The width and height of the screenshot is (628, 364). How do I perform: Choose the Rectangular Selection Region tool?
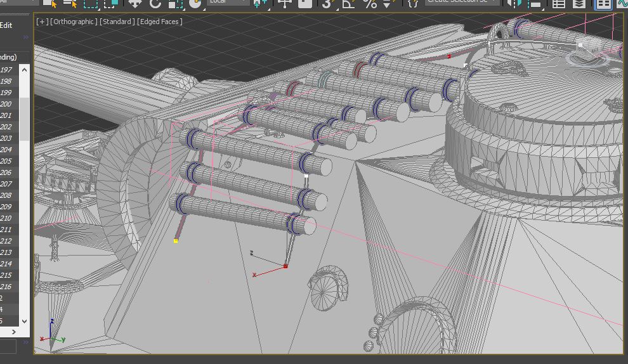click(91, 3)
